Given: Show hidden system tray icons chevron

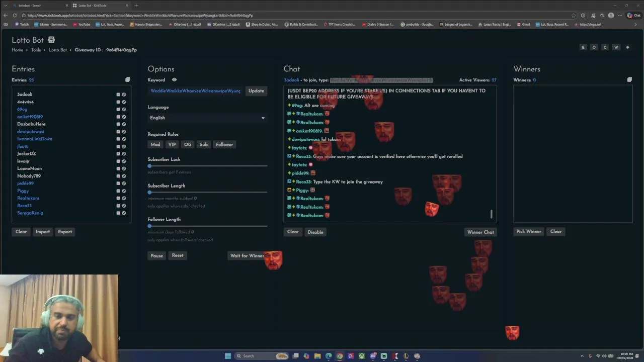Looking at the screenshot, I should point(582,356).
